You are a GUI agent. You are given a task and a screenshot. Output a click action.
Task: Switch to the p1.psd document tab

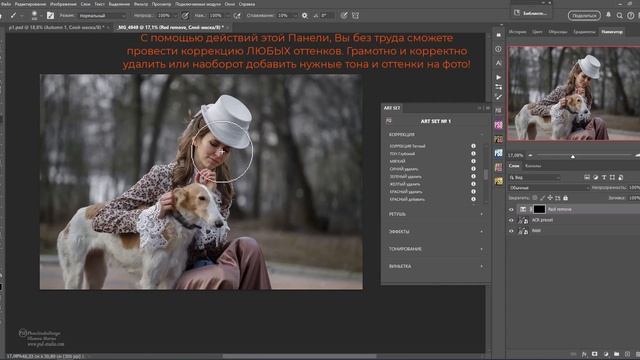[x=56, y=27]
